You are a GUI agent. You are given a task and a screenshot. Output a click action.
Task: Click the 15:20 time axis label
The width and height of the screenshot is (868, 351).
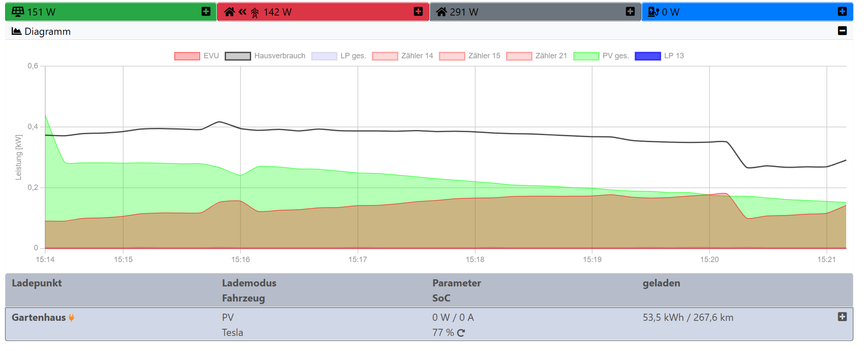coord(710,260)
